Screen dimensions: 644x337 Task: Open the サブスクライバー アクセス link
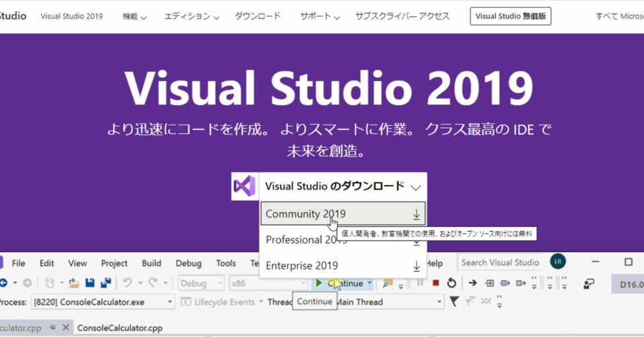(402, 16)
